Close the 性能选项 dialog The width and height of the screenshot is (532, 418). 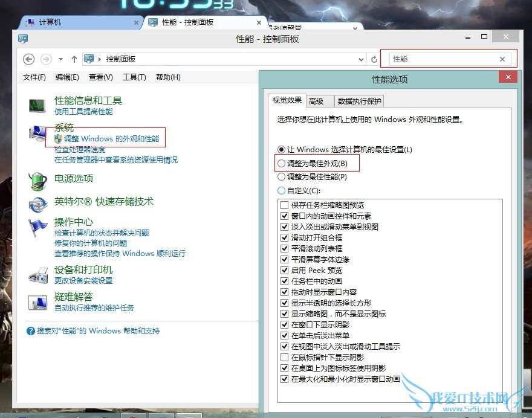click(x=508, y=77)
